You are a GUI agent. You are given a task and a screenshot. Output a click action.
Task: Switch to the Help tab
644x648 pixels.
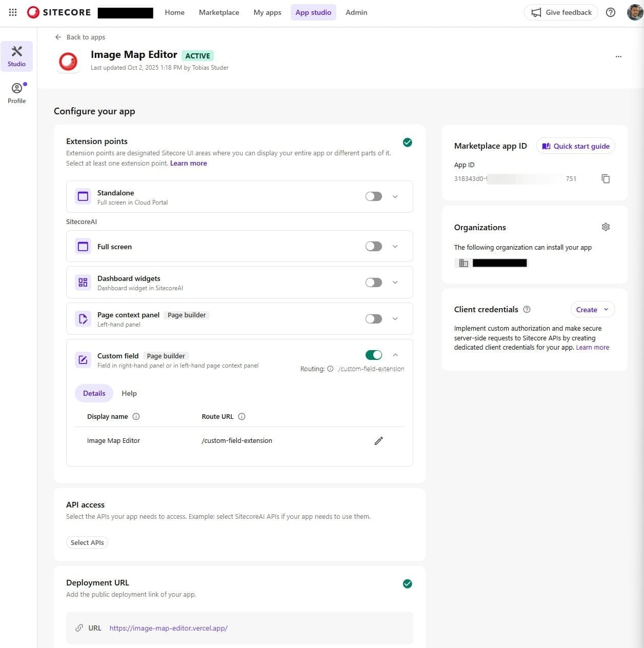tap(129, 393)
